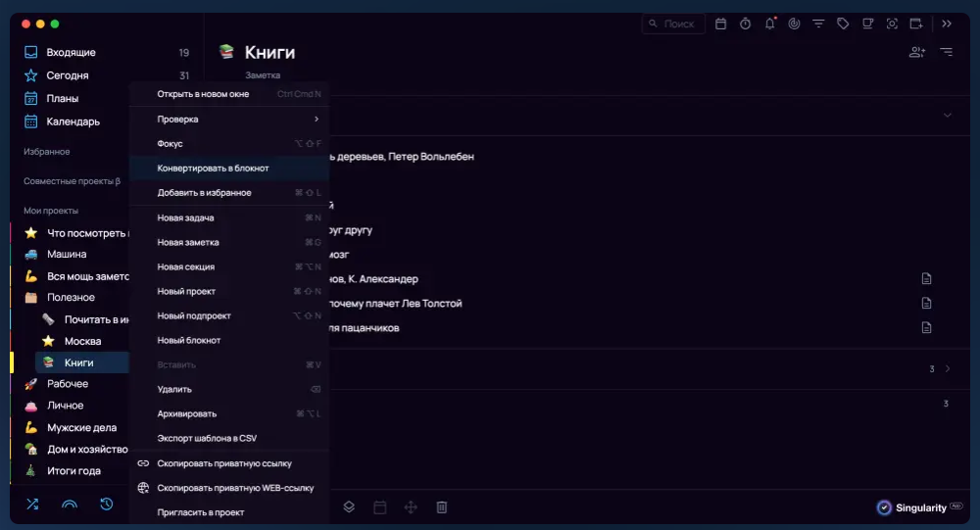Viewport: 980px width, 530px height.
Task: Click the Поиск search field
Action: (676, 24)
